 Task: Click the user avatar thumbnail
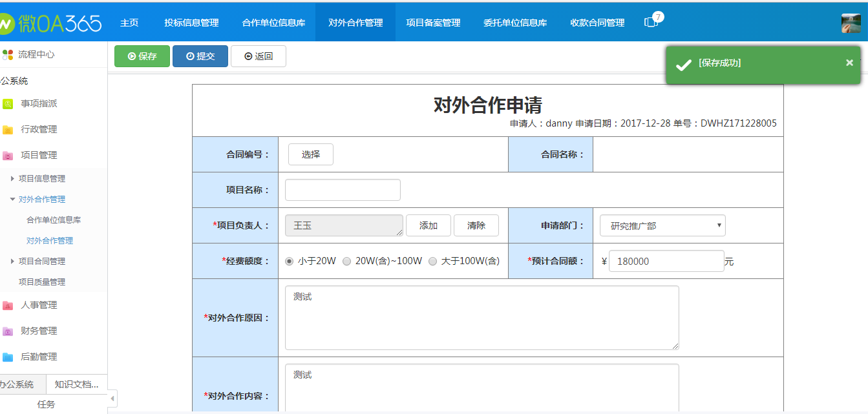tap(851, 23)
